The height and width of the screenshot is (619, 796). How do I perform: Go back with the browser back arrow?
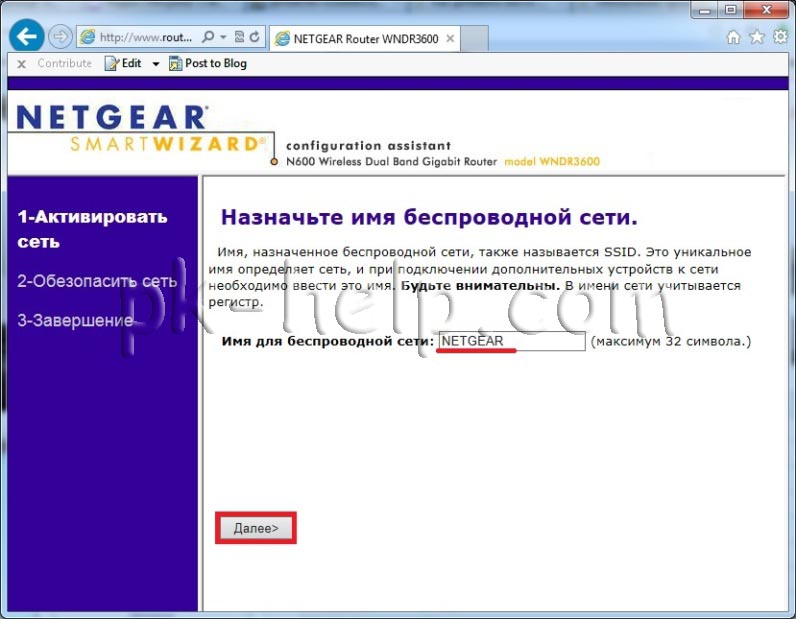(26, 36)
